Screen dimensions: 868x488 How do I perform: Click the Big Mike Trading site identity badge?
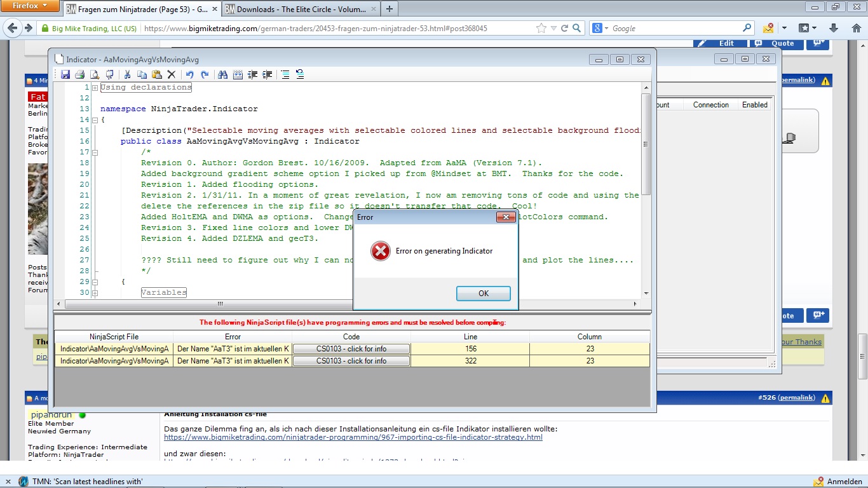[x=88, y=29]
